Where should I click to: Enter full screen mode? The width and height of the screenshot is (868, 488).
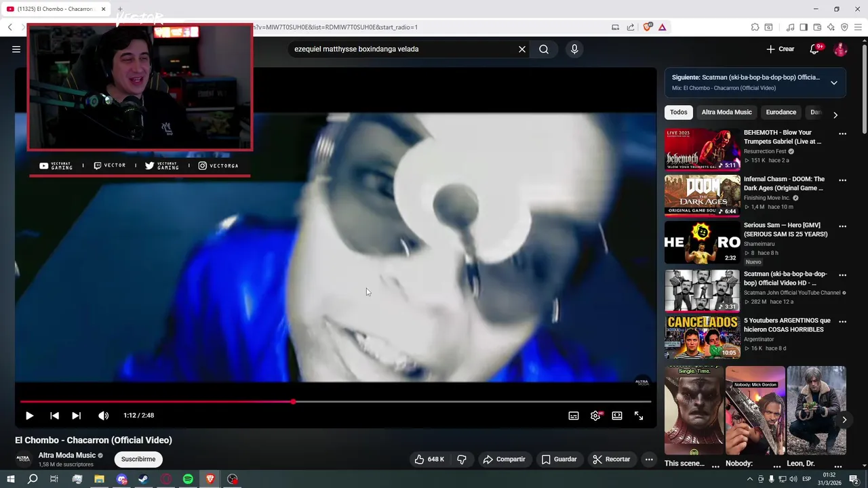[x=639, y=415]
